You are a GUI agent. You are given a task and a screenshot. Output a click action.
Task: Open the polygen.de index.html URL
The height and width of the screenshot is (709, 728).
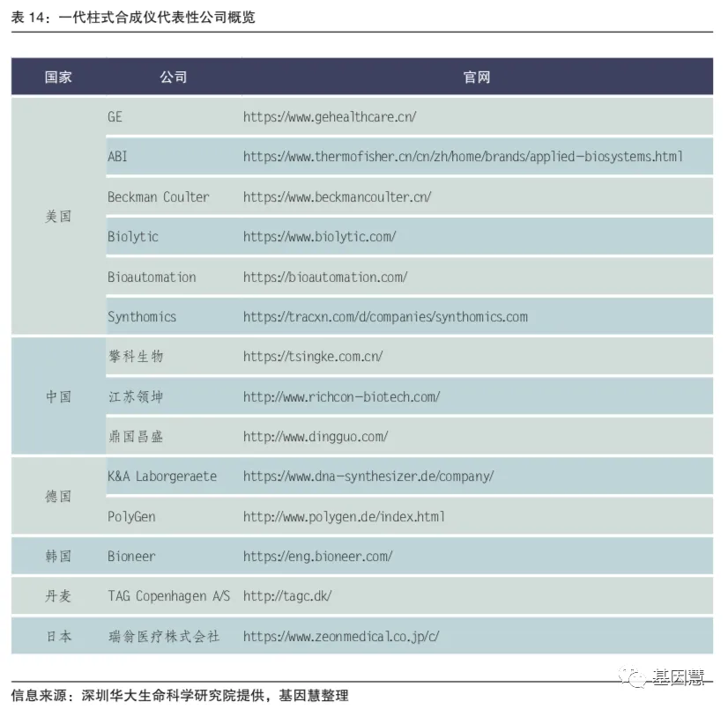click(344, 517)
